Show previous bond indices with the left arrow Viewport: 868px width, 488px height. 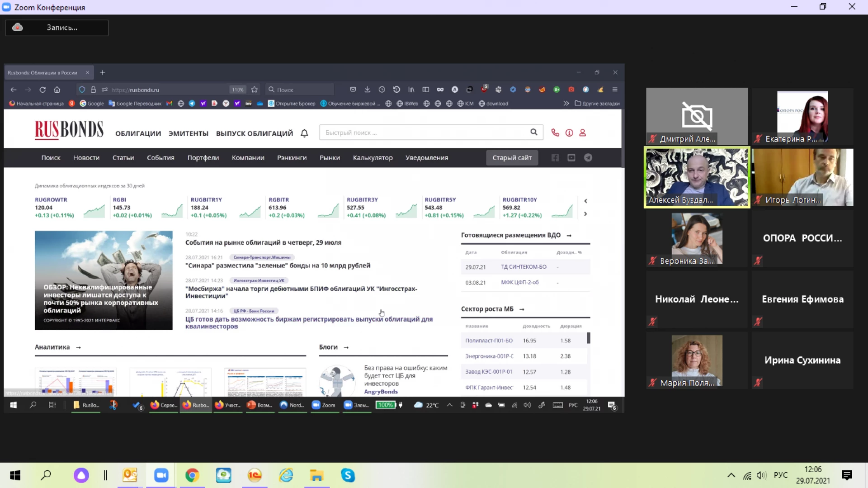(x=585, y=201)
